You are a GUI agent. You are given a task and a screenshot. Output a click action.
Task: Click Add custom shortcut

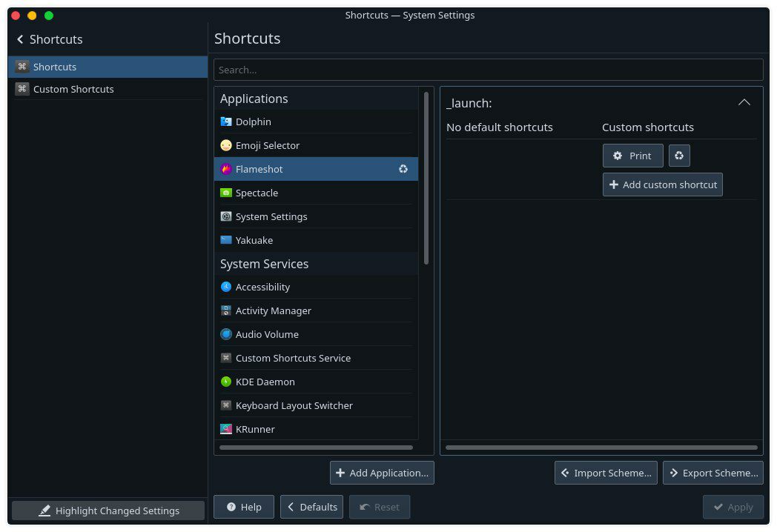[663, 184]
